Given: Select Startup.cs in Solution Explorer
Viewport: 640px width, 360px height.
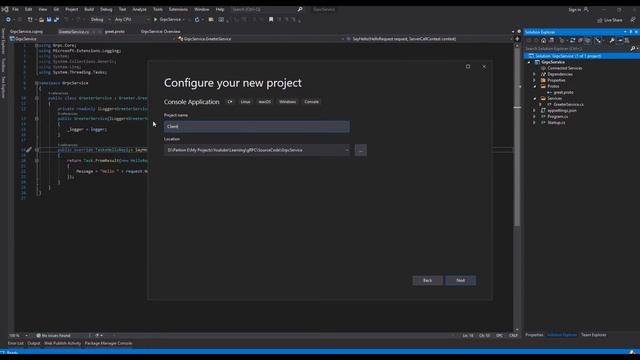Looking at the screenshot, I should [x=556, y=122].
